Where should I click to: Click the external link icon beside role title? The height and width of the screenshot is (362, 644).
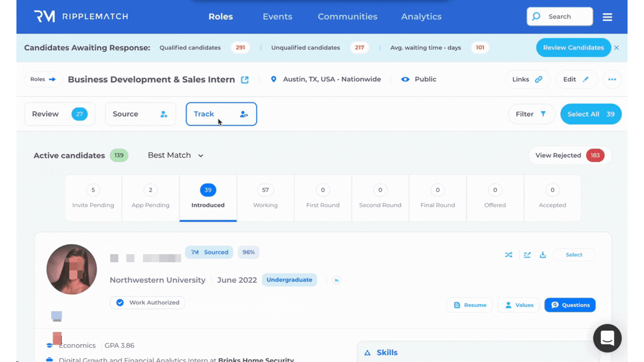(x=245, y=80)
